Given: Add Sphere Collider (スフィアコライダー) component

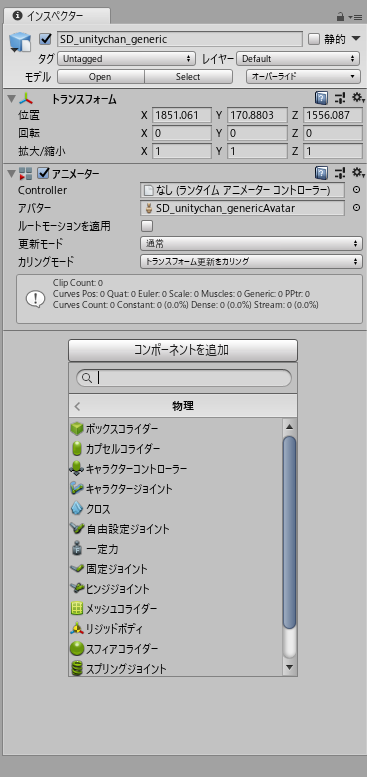Looking at the screenshot, I should click(x=175, y=648).
